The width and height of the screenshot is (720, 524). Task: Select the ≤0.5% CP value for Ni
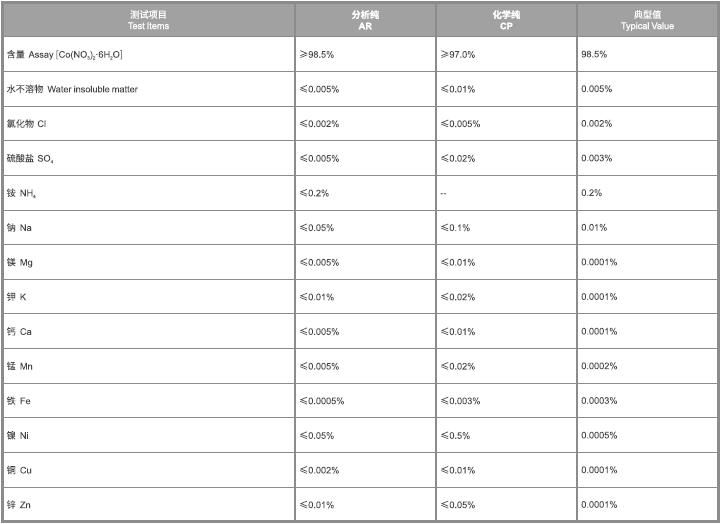pos(456,435)
